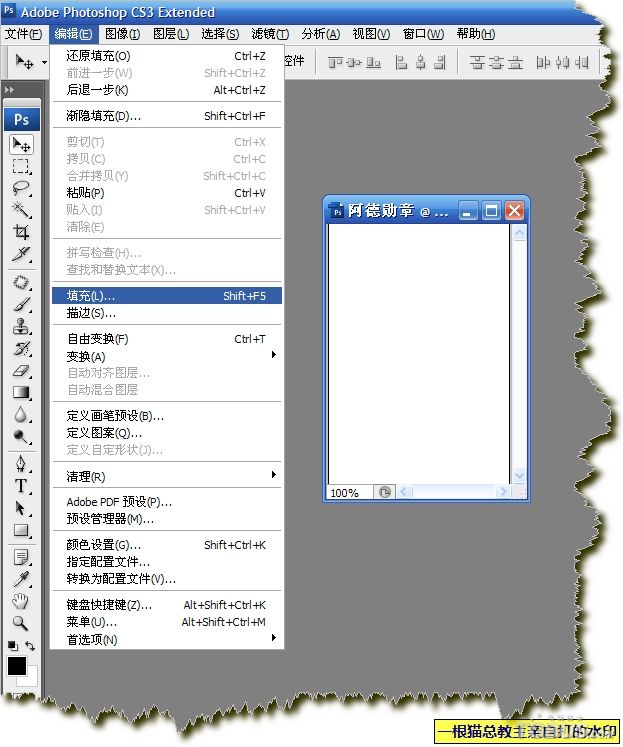623x747 pixels.
Task: Select the Magic Wand tool
Action: pyautogui.click(x=21, y=210)
